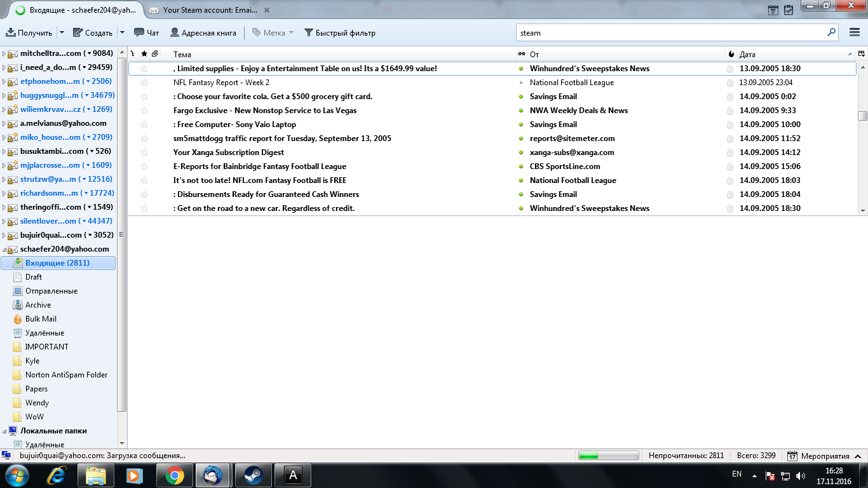Open the Draft folder

click(x=34, y=277)
